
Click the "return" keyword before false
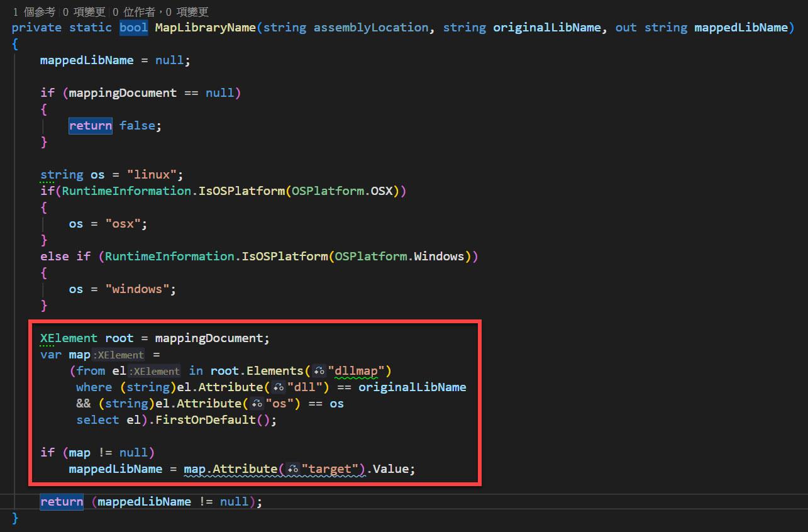[x=91, y=126]
